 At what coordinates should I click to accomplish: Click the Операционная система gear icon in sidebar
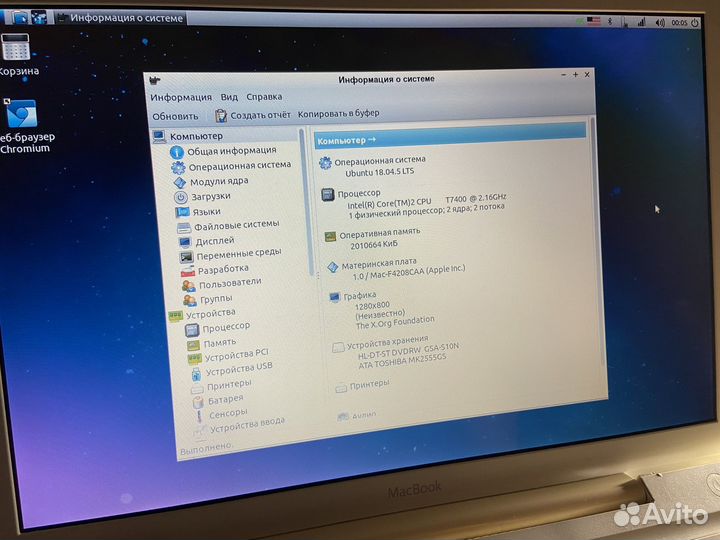tap(178, 168)
